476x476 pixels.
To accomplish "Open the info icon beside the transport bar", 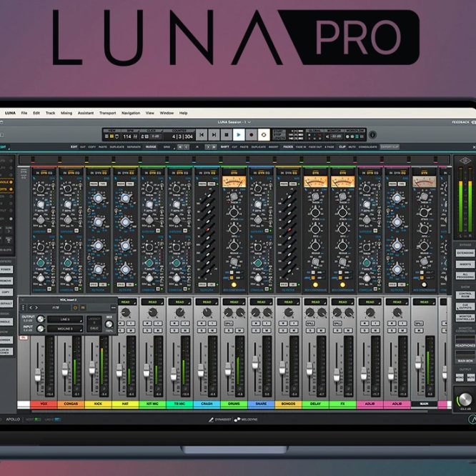I will (x=372, y=134).
